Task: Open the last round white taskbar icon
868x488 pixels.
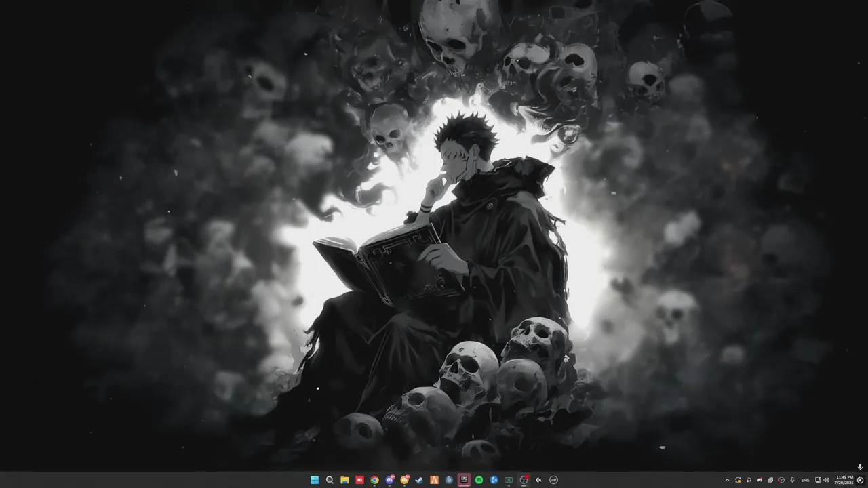Action: (553, 480)
